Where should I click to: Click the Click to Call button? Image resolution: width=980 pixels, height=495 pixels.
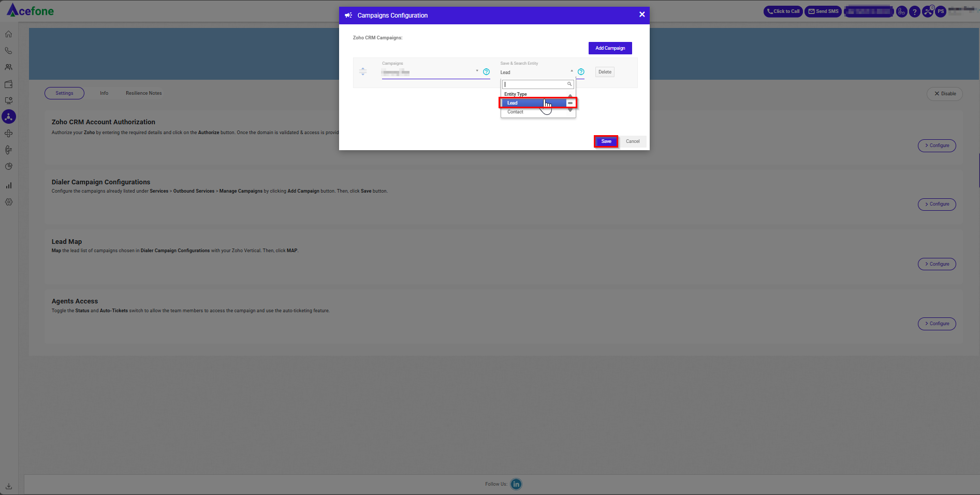click(783, 11)
